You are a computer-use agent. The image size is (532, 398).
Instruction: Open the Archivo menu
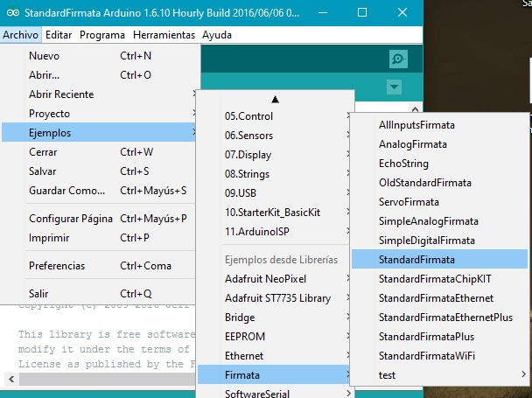point(21,35)
